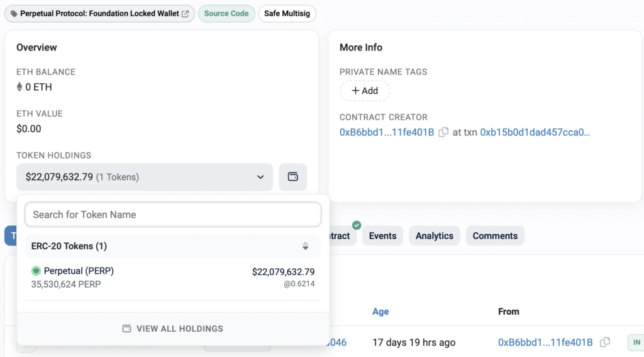Viewport: 644px width, 357px height.
Task: Select the $22,079,632.79 PERP value text
Action: pyautogui.click(x=284, y=272)
